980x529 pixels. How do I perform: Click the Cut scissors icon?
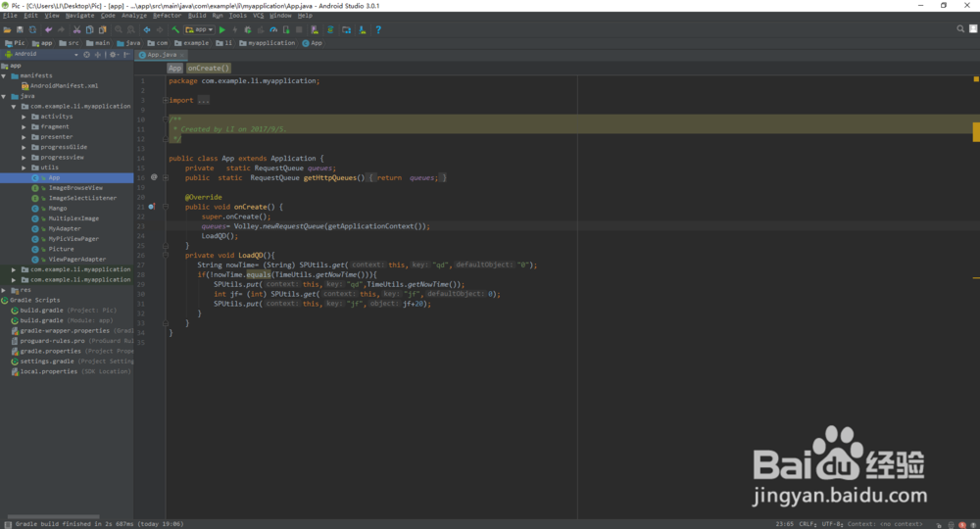[x=76, y=29]
